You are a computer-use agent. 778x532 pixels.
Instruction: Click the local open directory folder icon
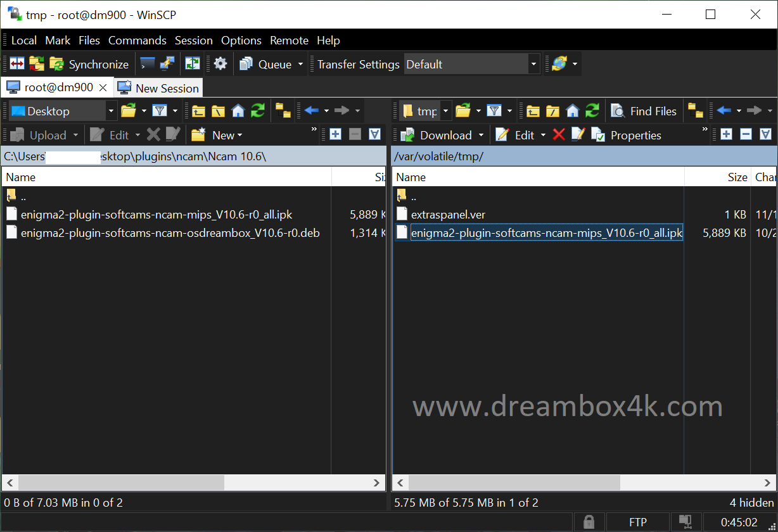coord(129,111)
